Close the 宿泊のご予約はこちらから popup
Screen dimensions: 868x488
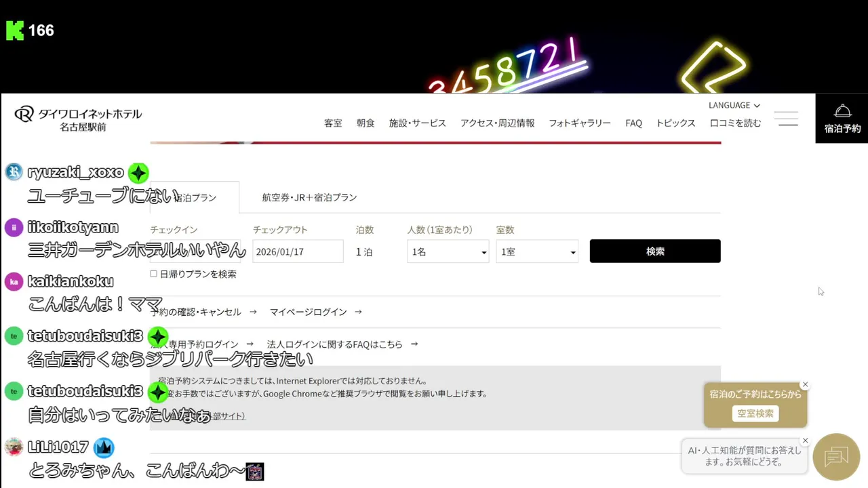tap(805, 384)
